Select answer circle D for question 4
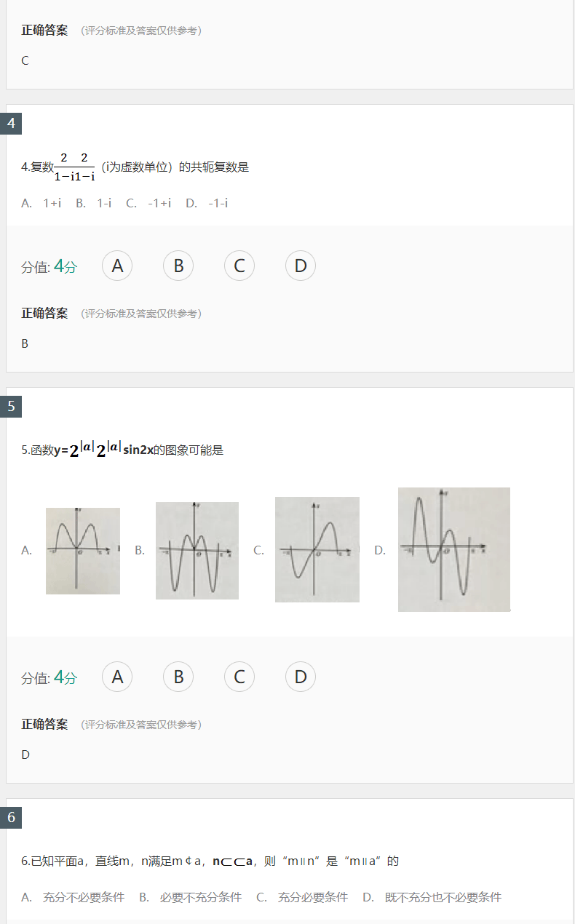 300,266
